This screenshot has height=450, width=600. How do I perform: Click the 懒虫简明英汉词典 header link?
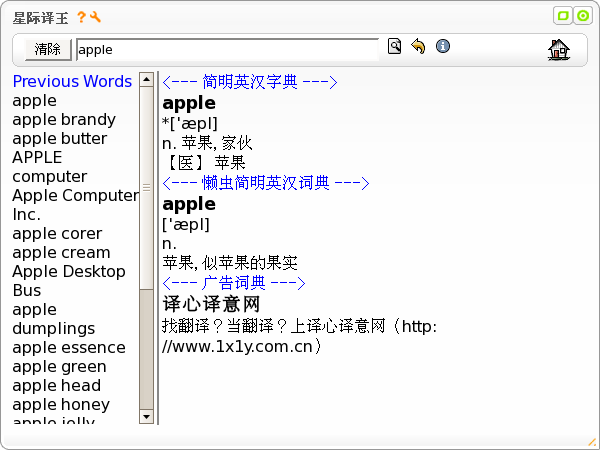click(266, 183)
